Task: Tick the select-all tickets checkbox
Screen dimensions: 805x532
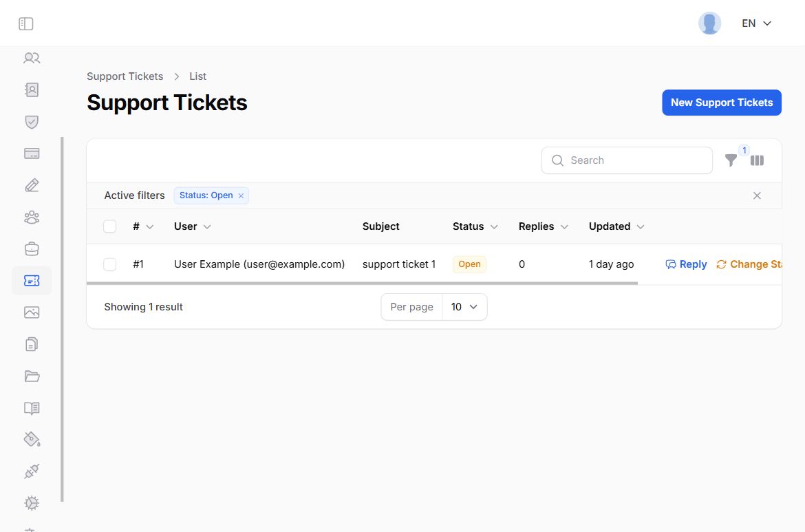Action: [x=110, y=226]
